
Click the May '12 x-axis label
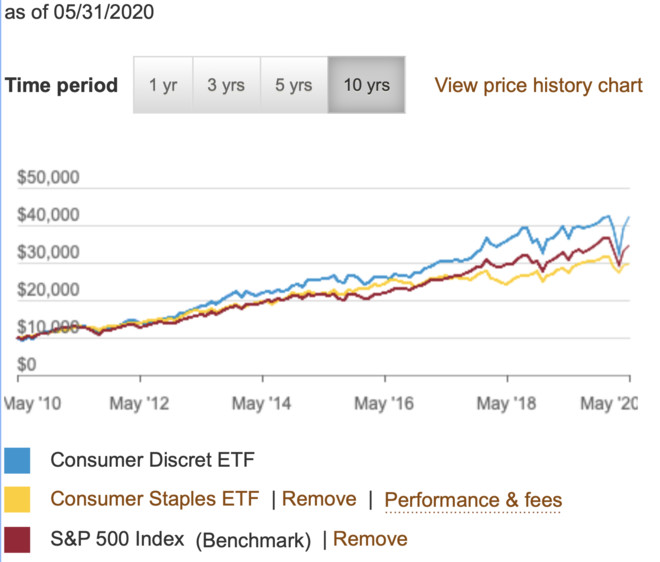tap(140, 404)
